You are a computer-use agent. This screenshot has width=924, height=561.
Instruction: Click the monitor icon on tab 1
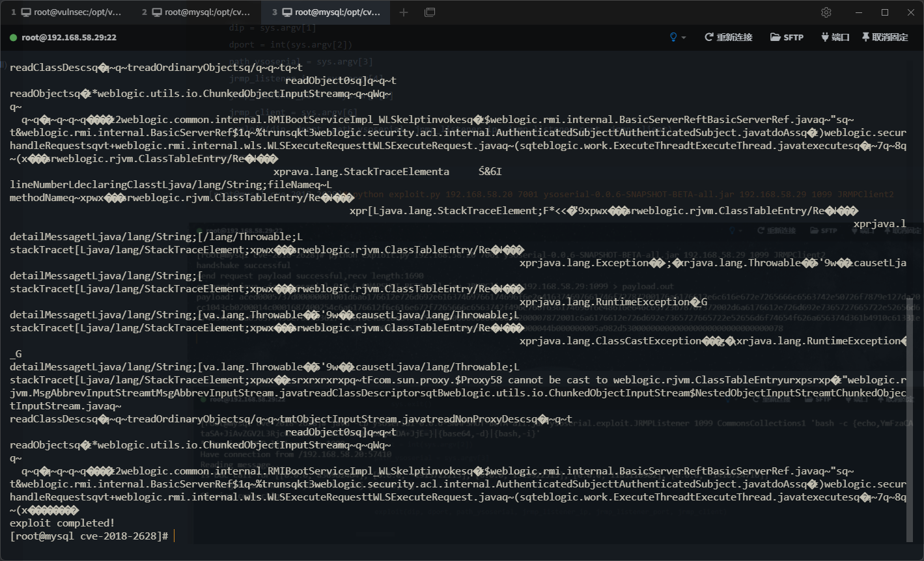coord(26,12)
